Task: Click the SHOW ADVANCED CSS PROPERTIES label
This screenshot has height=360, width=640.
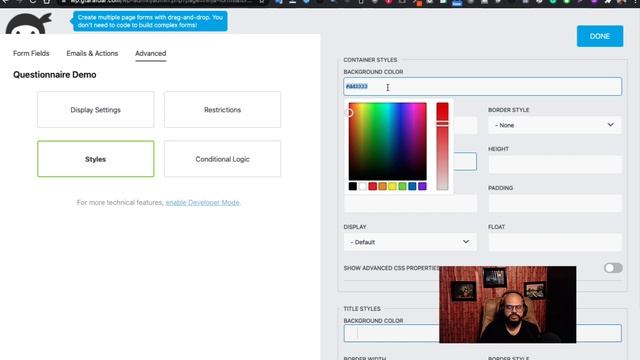Action: click(x=391, y=268)
